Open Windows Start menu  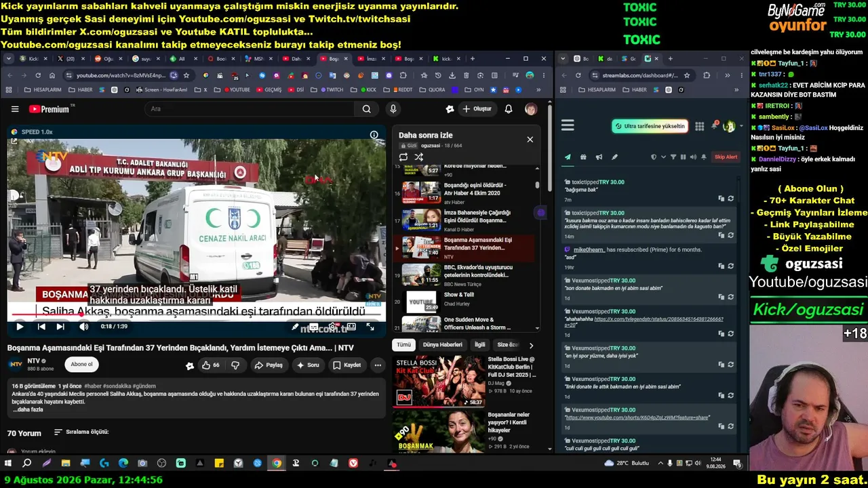(8, 464)
